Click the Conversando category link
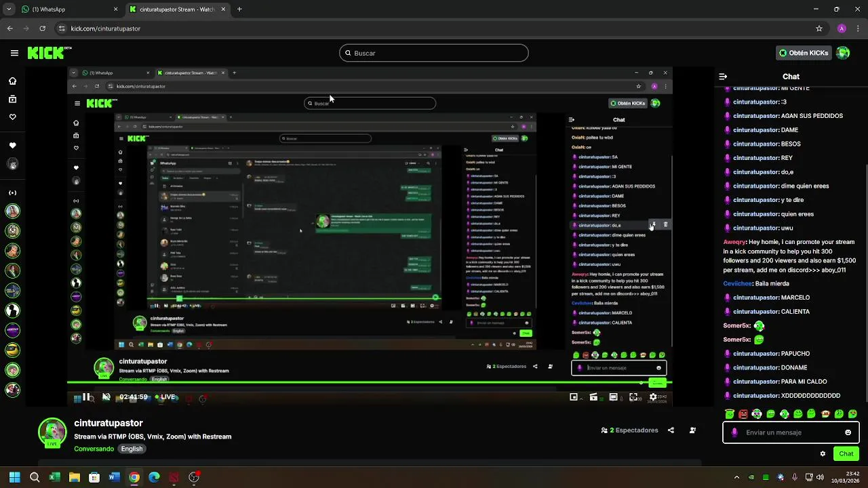Screen dimensions: 868x488 coord(94,449)
